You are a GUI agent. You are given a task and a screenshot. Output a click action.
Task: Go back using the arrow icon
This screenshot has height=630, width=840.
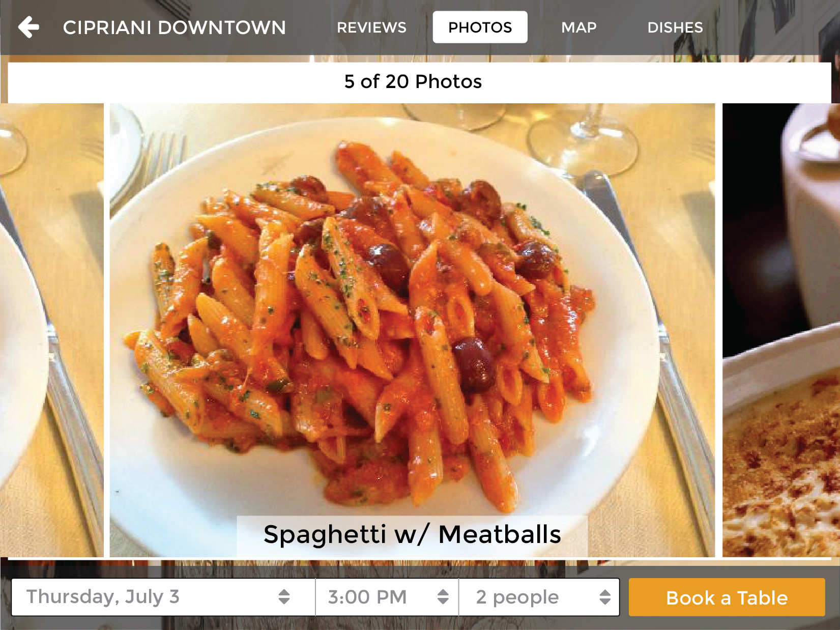28,27
